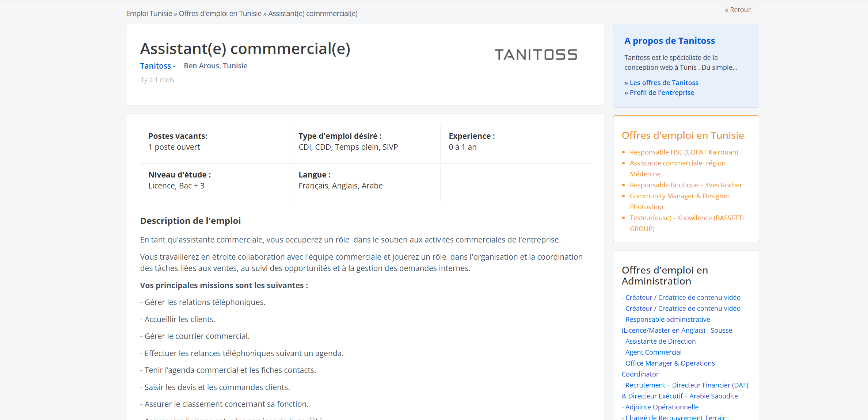The image size is (868, 420).
Task: Click the TANITOSS logo image
Action: (536, 55)
